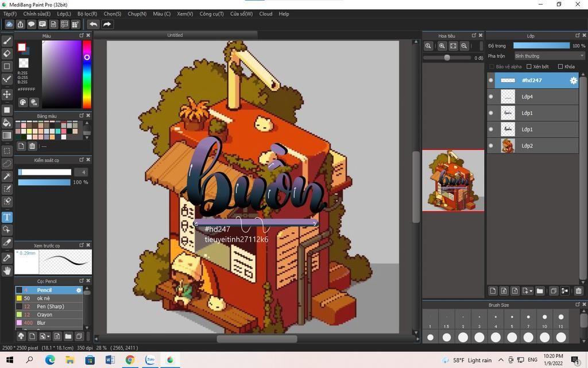588x368 pixels.
Task: Select the Hand pan tool
Action: (x=7, y=270)
